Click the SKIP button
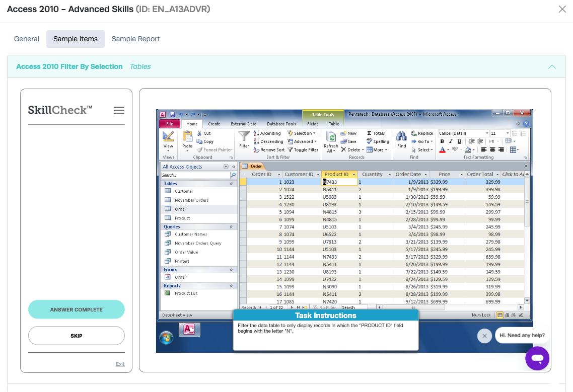The height and width of the screenshot is (392, 573). click(77, 336)
